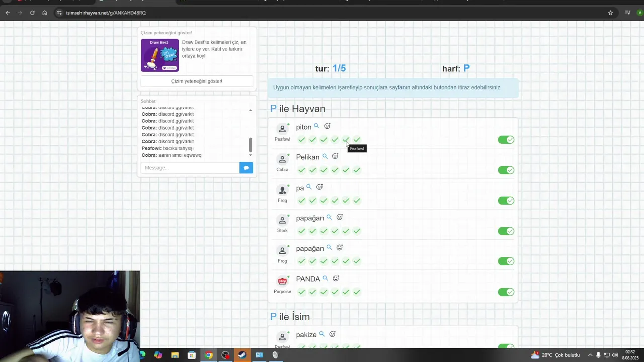
Task: Open the emoji reaction for pa
Action: click(319, 187)
